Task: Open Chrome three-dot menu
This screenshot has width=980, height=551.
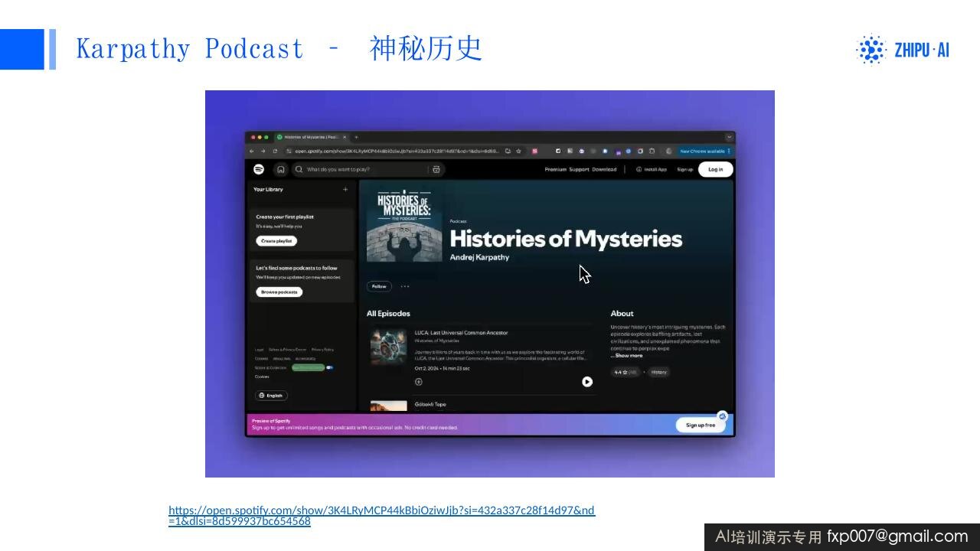Action: [x=729, y=151]
